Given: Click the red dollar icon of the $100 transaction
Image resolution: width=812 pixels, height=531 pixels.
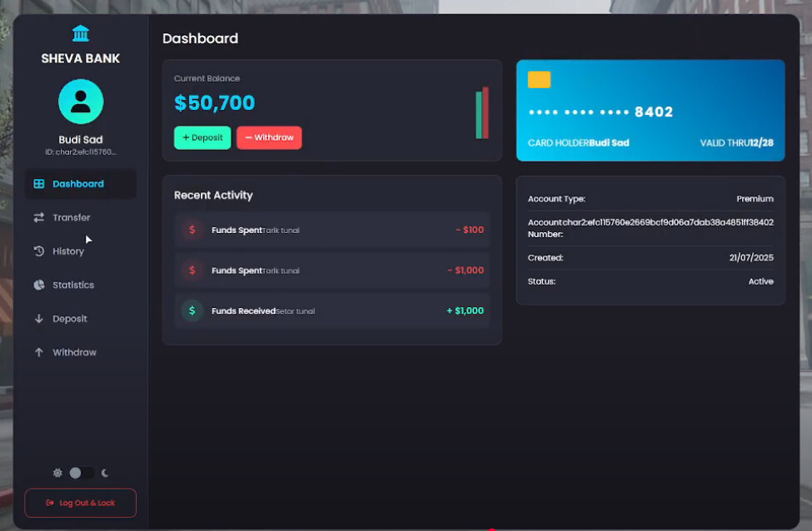Looking at the screenshot, I should pyautogui.click(x=192, y=229).
